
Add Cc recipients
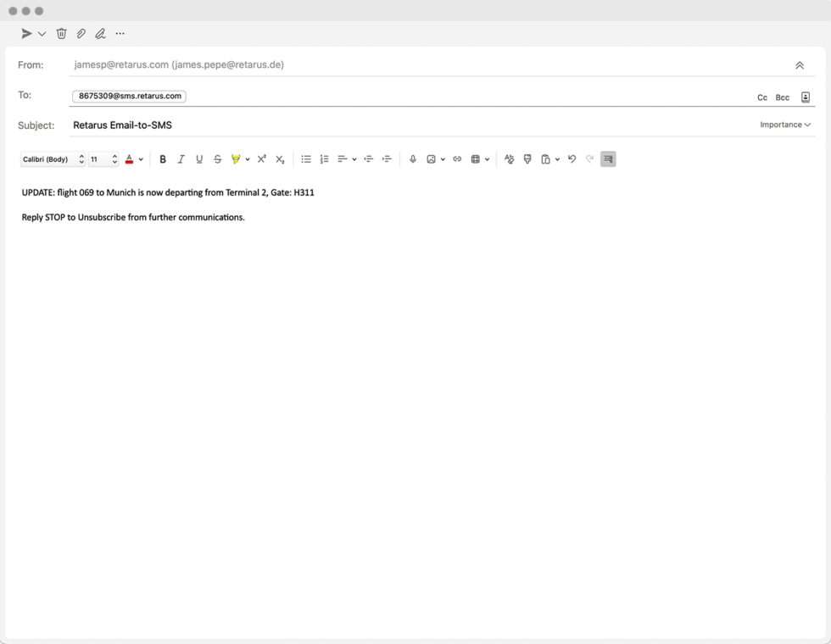click(761, 97)
